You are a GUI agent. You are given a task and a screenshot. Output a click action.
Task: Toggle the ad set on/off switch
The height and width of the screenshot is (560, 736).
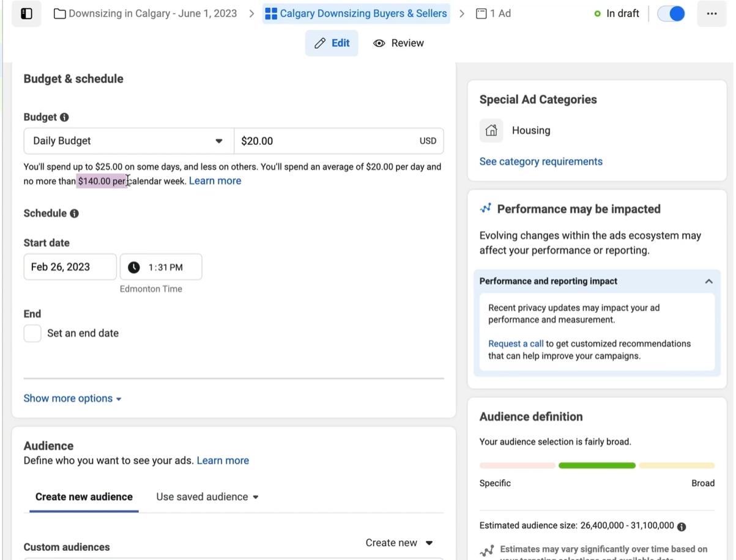tap(671, 13)
